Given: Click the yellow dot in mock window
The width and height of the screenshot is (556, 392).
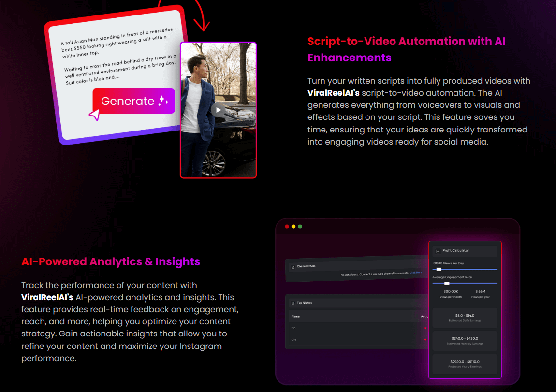Looking at the screenshot, I should click(x=293, y=227).
